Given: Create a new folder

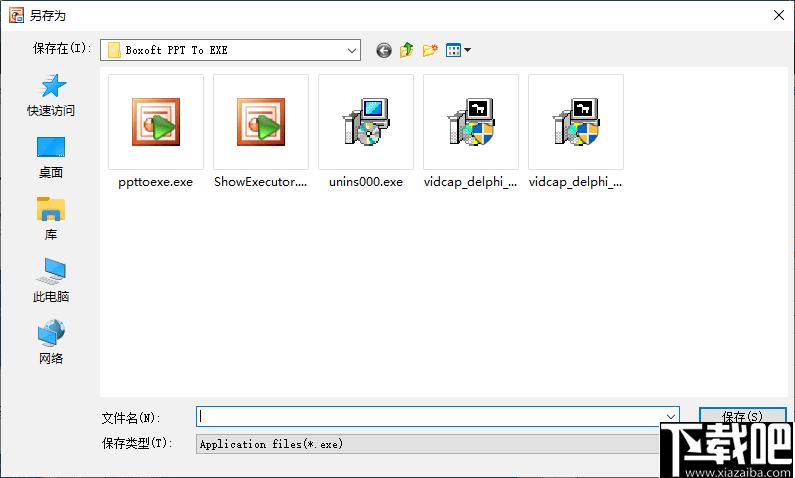Looking at the screenshot, I should (430, 50).
